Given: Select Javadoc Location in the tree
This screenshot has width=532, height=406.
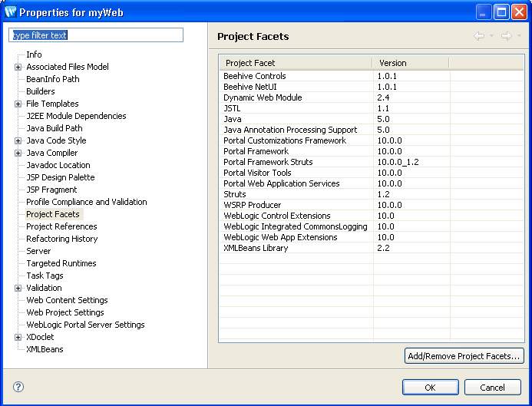Looking at the screenshot, I should tap(58, 165).
